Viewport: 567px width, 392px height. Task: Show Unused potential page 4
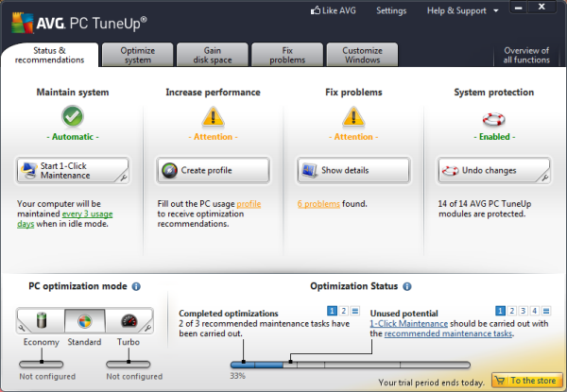click(x=535, y=311)
